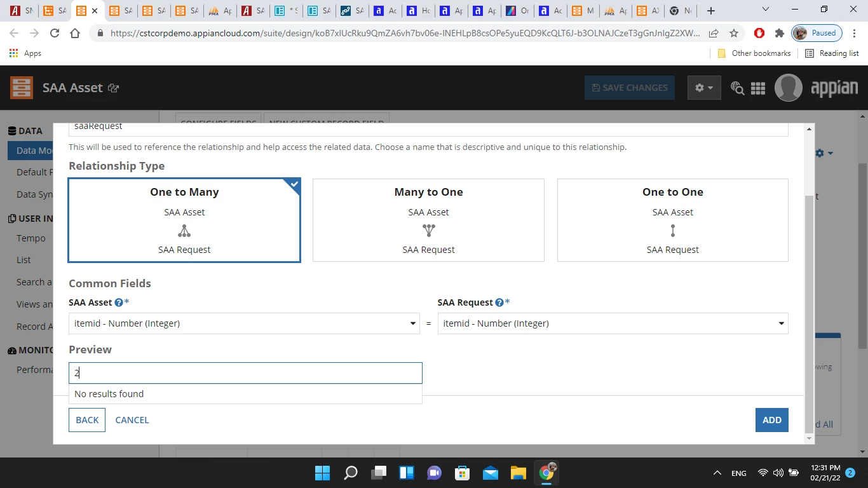Screen dimensions: 868x488
Task: Open the Appian navigation grid menu
Action: click(758, 88)
